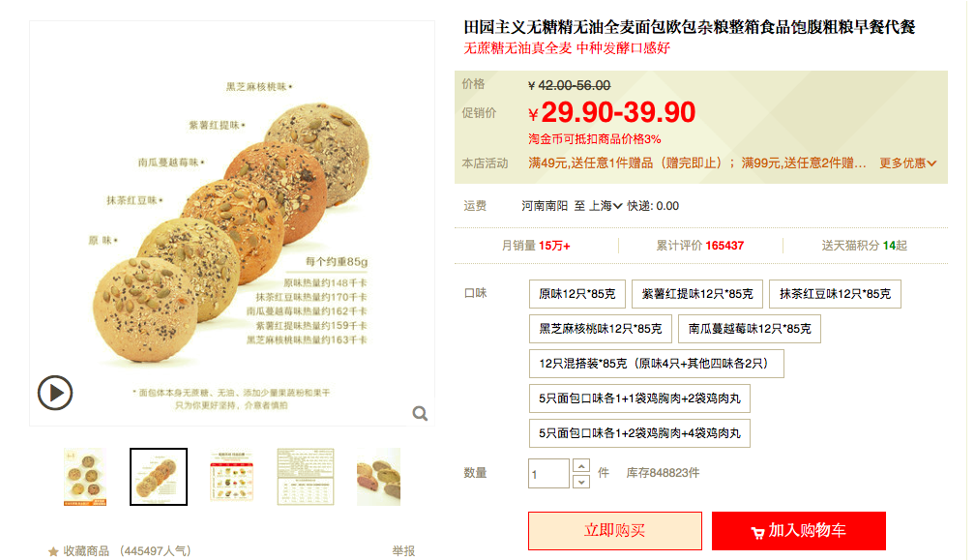This screenshot has height=560, width=975.
Task: View the last colorful bread thumbnail
Action: tap(379, 477)
